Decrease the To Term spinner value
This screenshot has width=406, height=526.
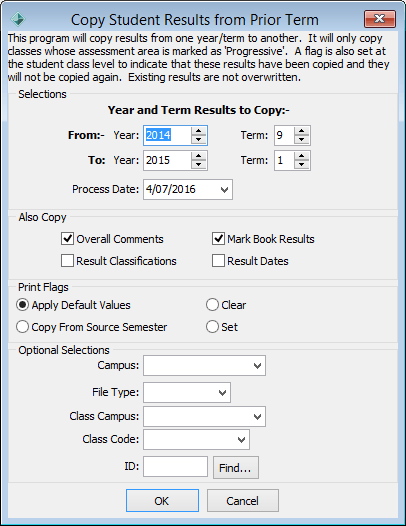click(302, 164)
